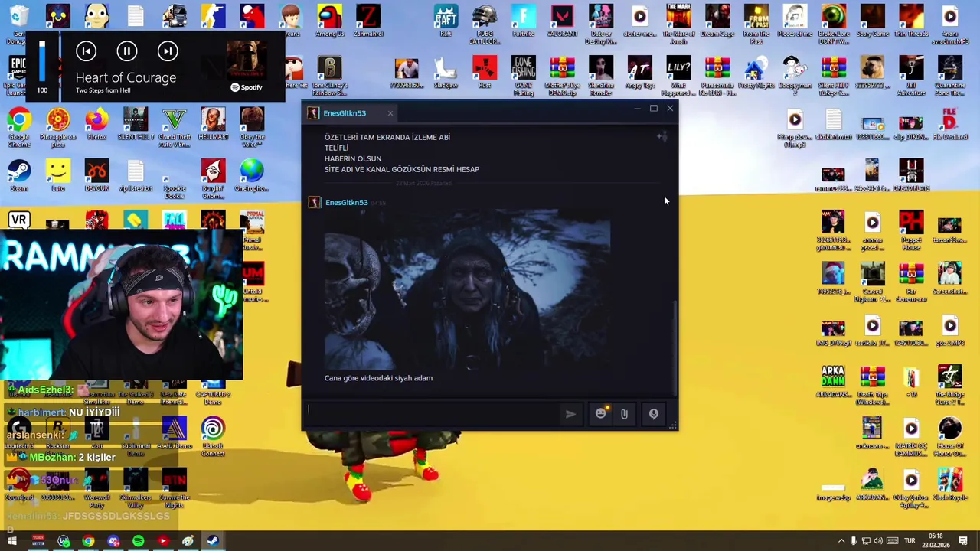
Task: Open the HELLMART desktop icon
Action: pyautogui.click(x=213, y=125)
